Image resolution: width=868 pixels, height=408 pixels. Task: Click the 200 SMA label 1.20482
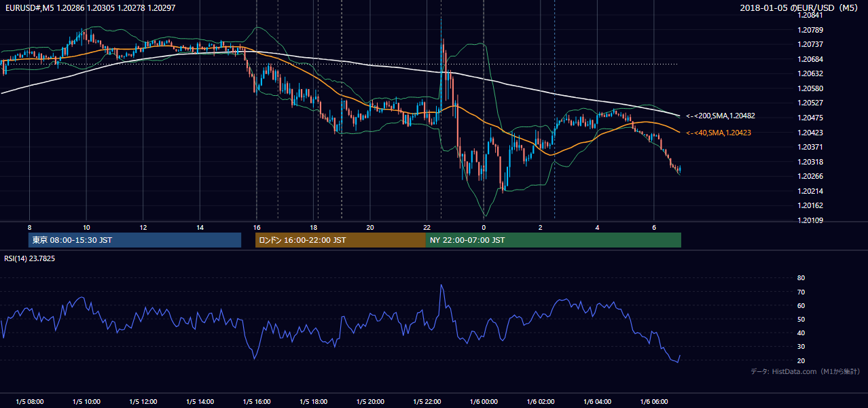[x=720, y=116]
